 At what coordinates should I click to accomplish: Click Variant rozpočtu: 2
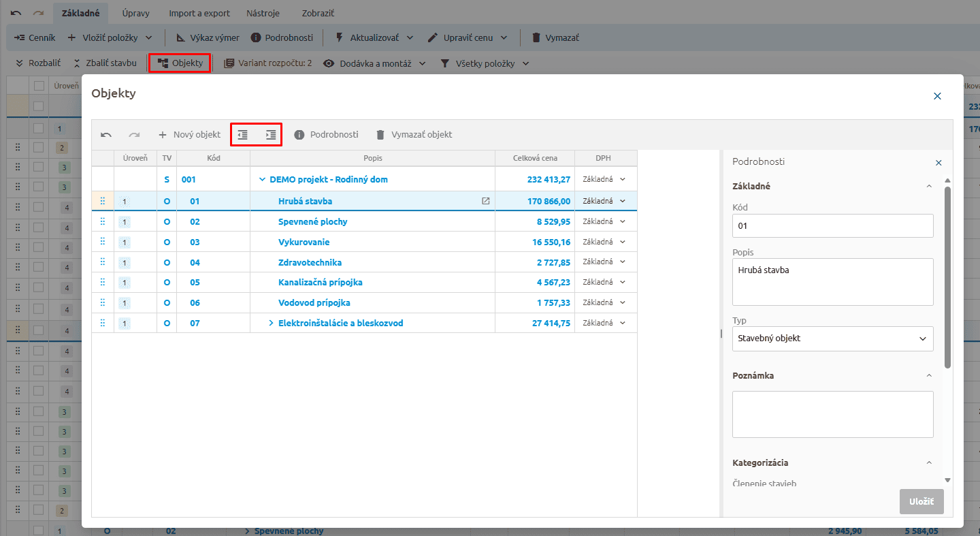268,63
